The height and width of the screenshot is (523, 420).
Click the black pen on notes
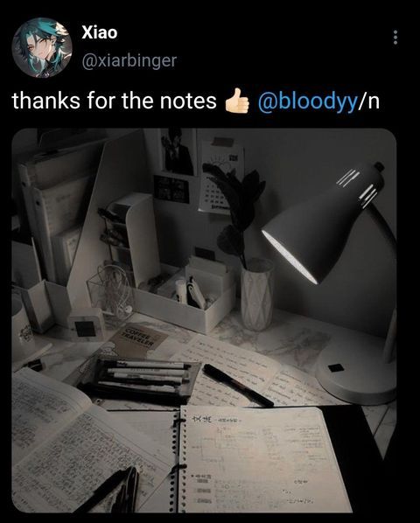(238, 386)
